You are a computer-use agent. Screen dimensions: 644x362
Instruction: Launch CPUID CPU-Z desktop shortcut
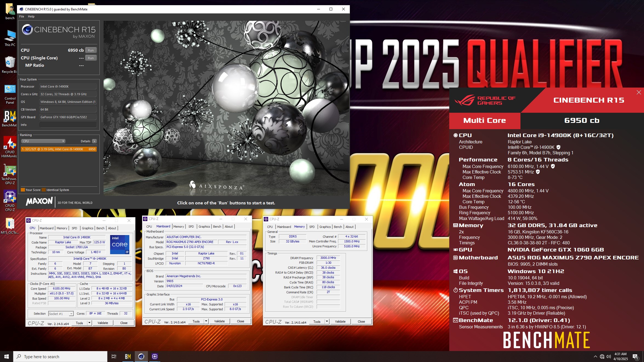(x=10, y=201)
